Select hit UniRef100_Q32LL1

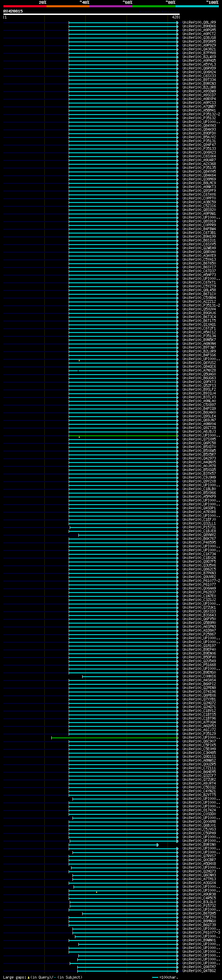(x=199, y=524)
